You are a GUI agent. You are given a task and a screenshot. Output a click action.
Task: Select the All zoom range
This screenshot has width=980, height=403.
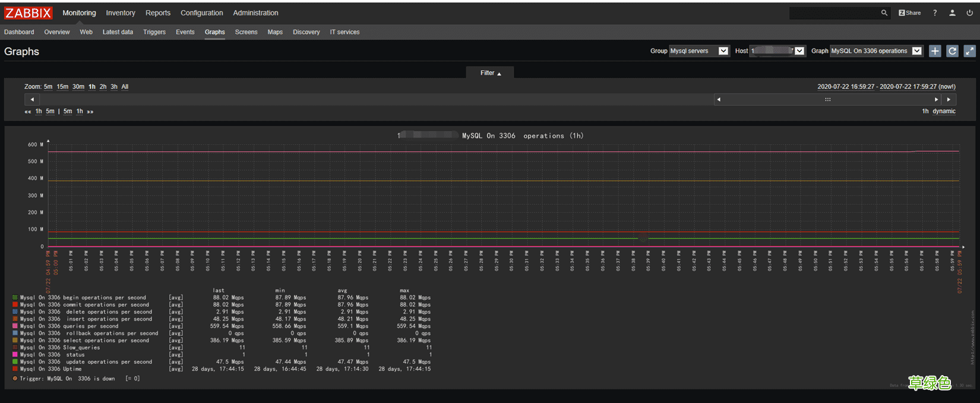coord(125,87)
